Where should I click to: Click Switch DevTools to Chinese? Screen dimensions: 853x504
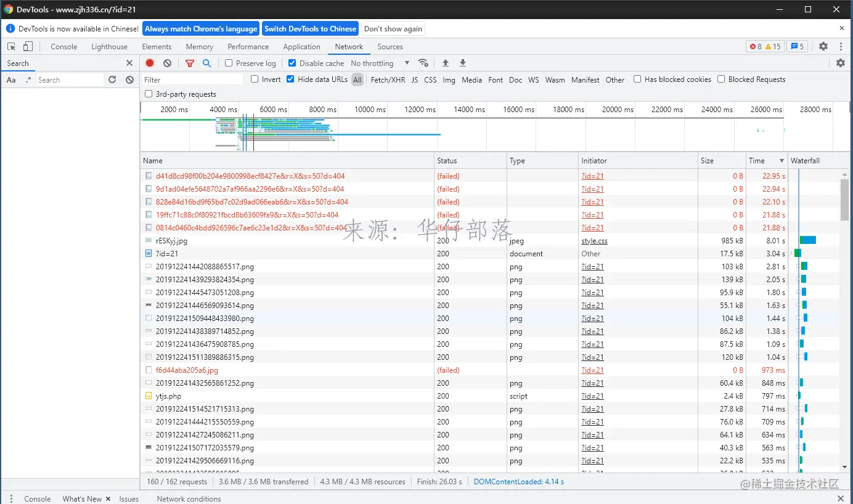point(311,28)
